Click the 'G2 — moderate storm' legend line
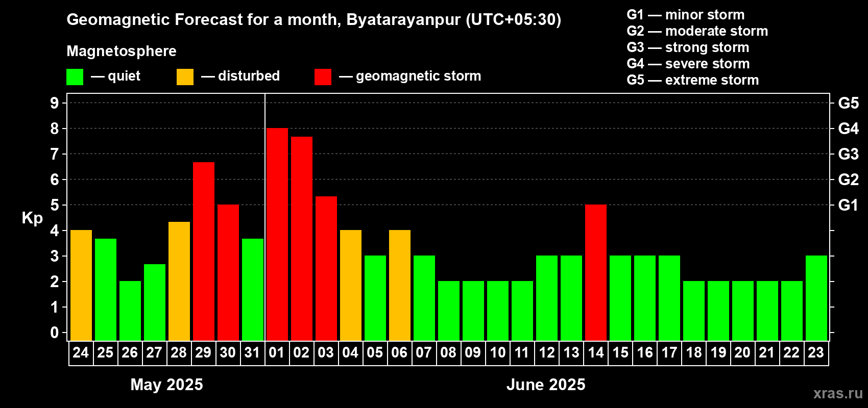This screenshot has height=408, width=868. 697,31
